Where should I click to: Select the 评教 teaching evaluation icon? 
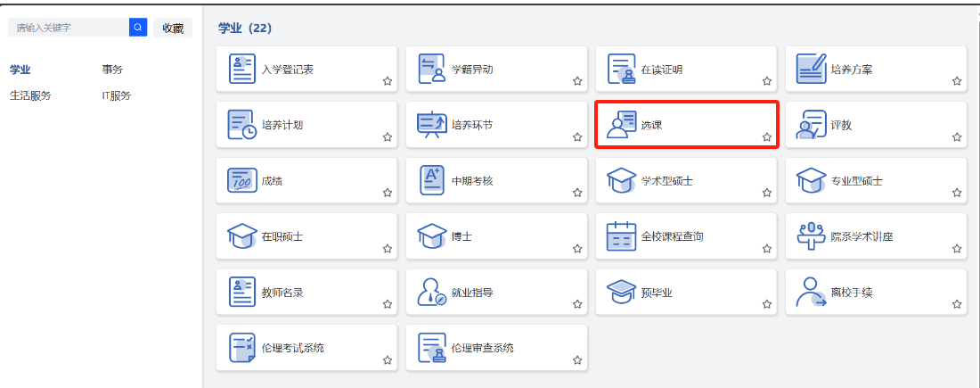[x=811, y=125]
